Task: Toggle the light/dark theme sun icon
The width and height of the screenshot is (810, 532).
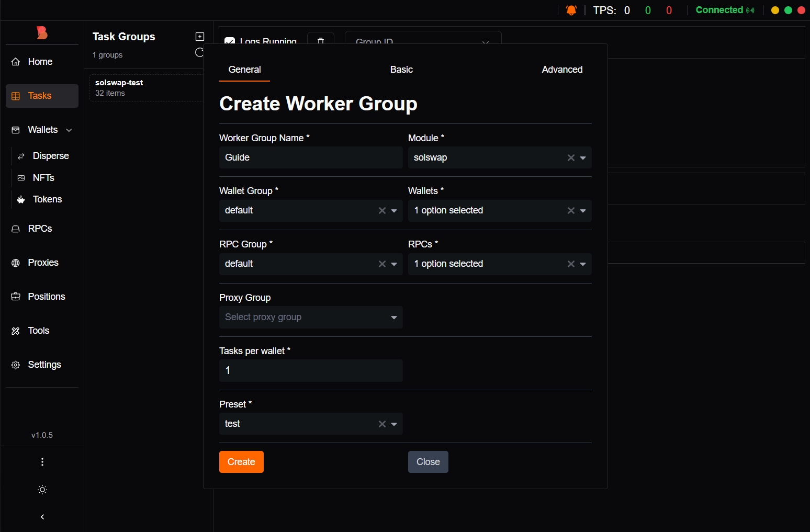Action: click(42, 490)
